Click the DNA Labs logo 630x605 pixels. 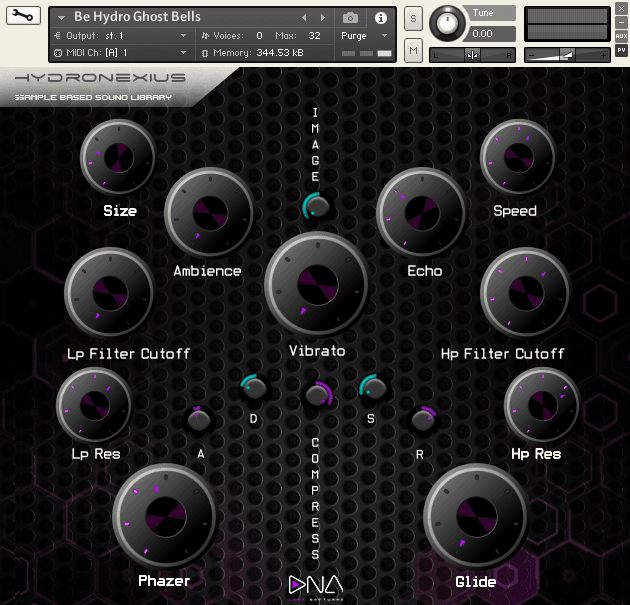pyautogui.click(x=316, y=587)
